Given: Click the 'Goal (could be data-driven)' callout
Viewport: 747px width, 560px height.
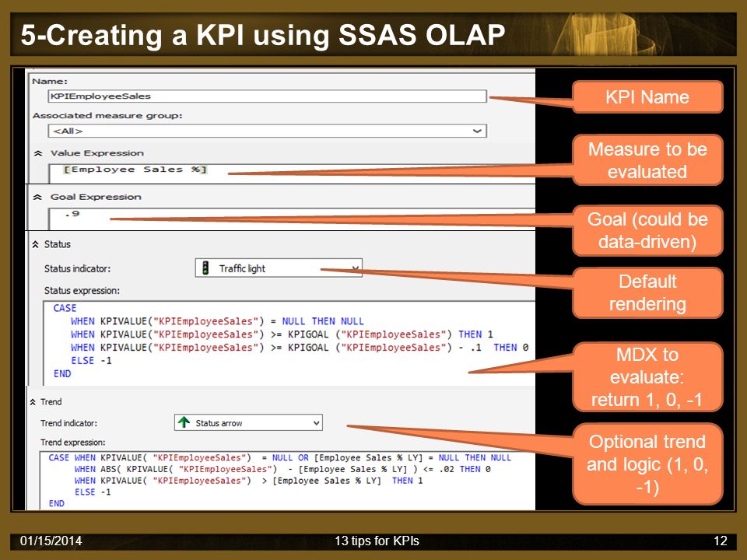Looking at the screenshot, I should (x=647, y=230).
